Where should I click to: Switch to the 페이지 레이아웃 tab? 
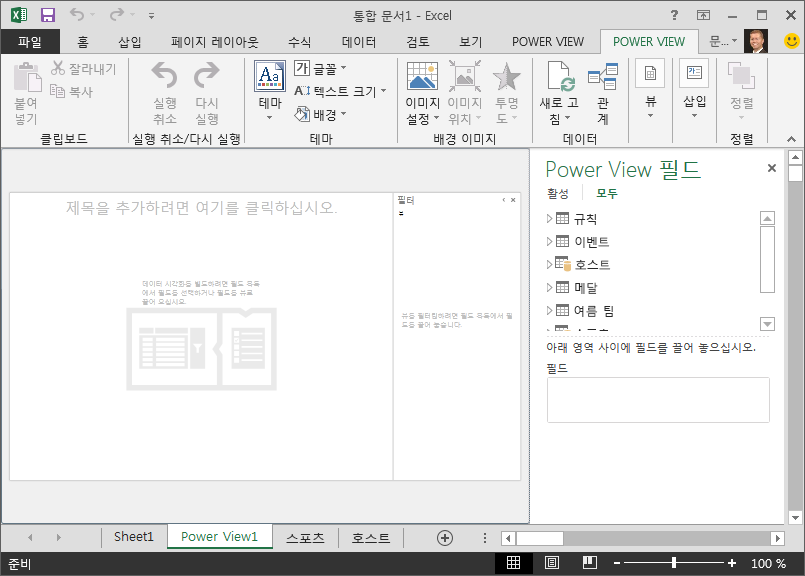[x=215, y=42]
